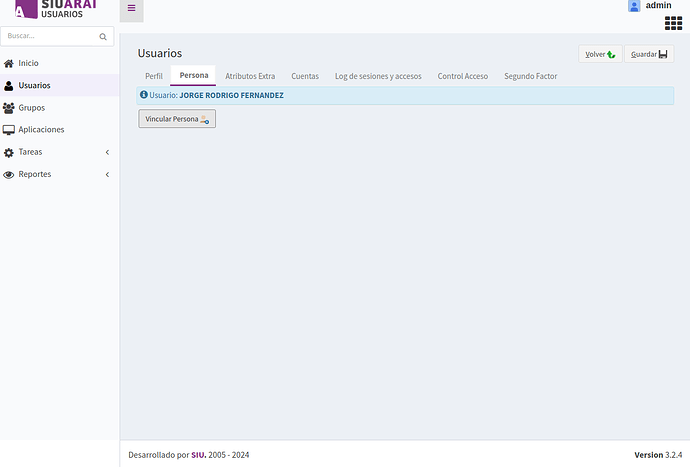This screenshot has width=690, height=467.
Task: Click the hamburger menu toggle icon
Action: coord(131,8)
